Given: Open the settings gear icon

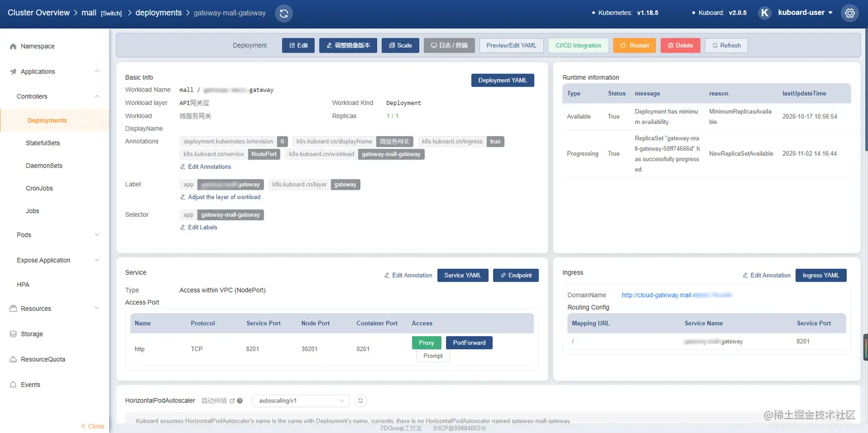Looking at the screenshot, I should pyautogui.click(x=850, y=13).
